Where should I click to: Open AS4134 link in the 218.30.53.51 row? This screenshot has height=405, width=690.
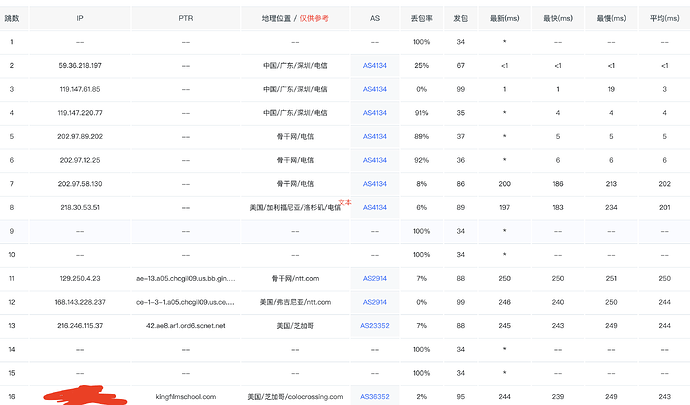(x=374, y=207)
